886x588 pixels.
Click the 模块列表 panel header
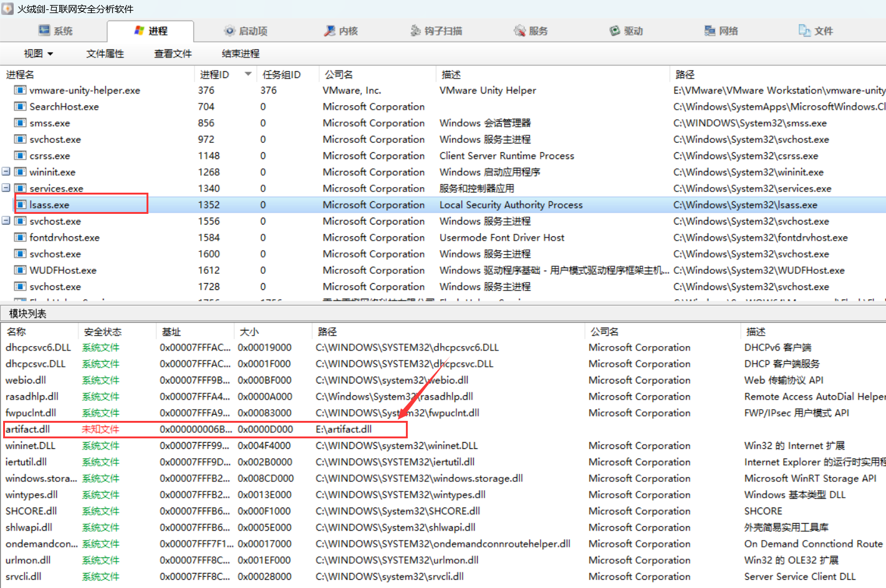coord(27,314)
